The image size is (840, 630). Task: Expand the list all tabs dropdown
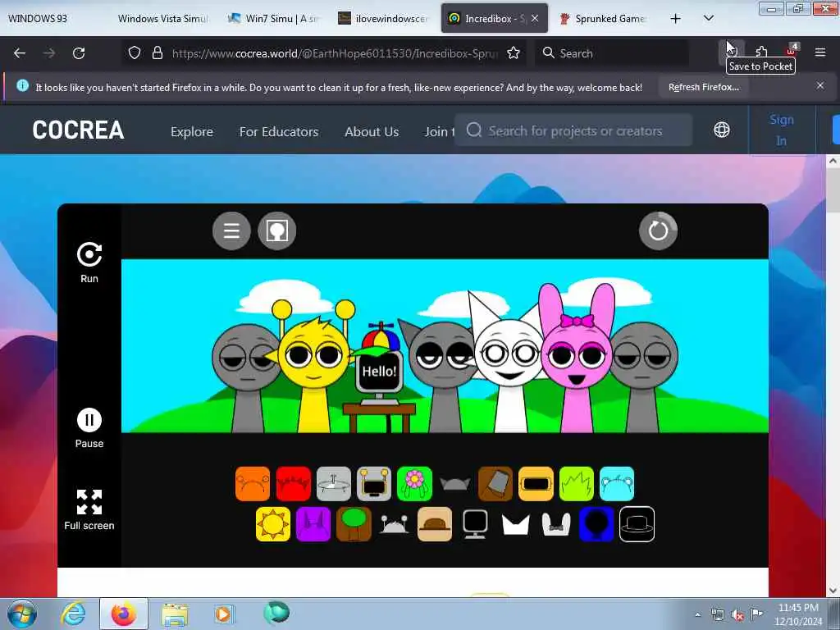[708, 18]
